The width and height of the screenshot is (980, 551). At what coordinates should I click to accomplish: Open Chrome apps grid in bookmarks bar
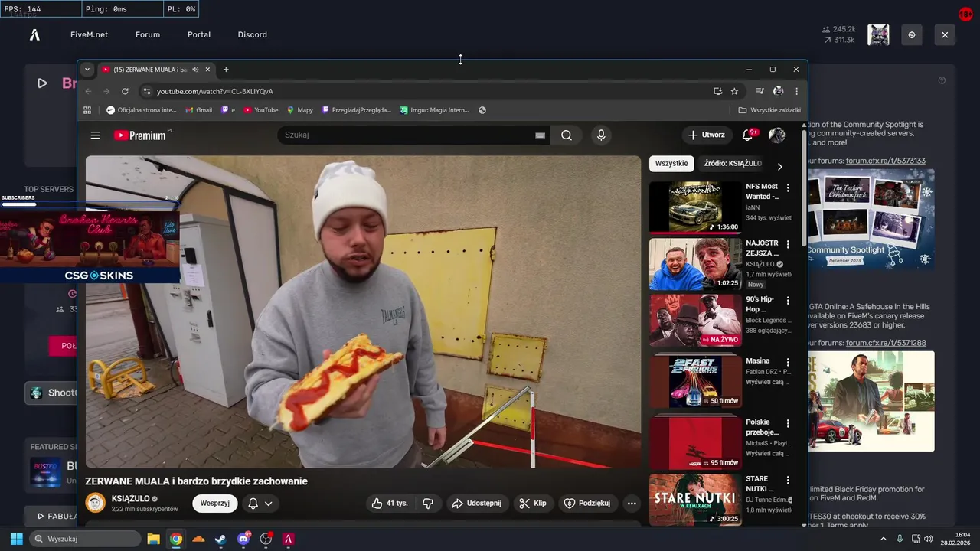pyautogui.click(x=87, y=110)
